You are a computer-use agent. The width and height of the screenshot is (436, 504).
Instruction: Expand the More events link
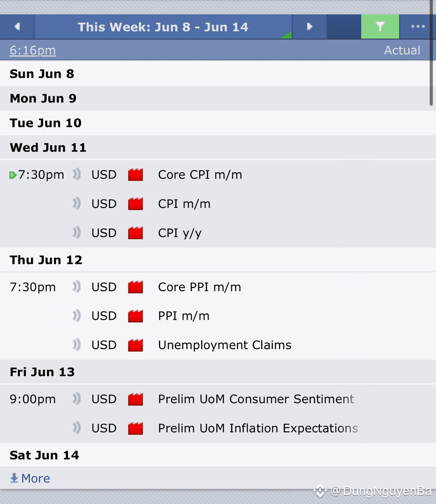[x=30, y=478]
